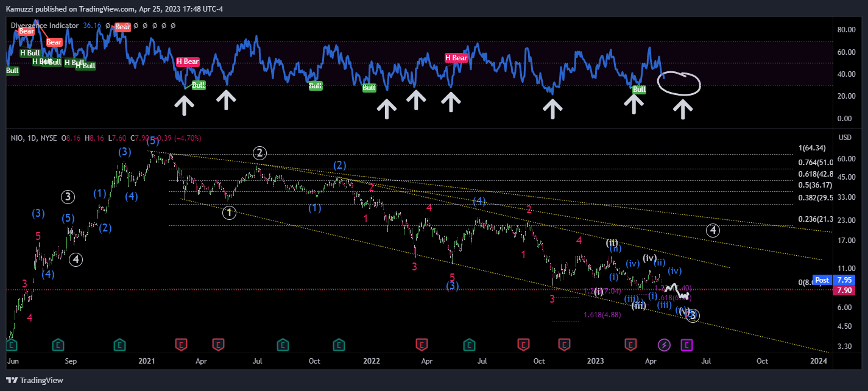
Task: Click the 17.00 price scale value
Action: coord(847,240)
